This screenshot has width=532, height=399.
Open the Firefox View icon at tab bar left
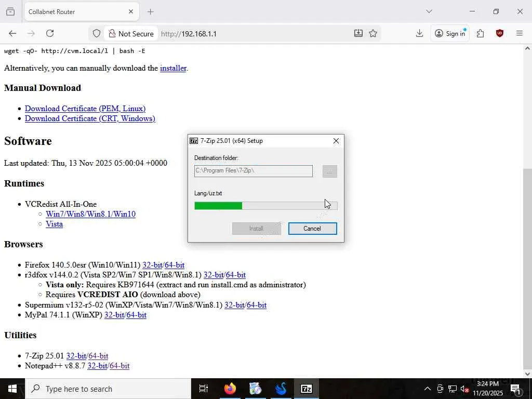pyautogui.click(x=10, y=11)
